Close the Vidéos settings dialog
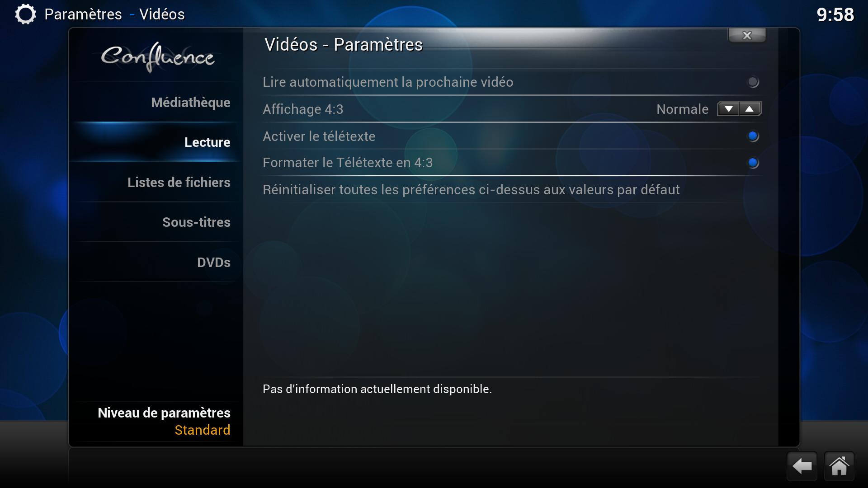868x488 pixels. pyautogui.click(x=747, y=35)
